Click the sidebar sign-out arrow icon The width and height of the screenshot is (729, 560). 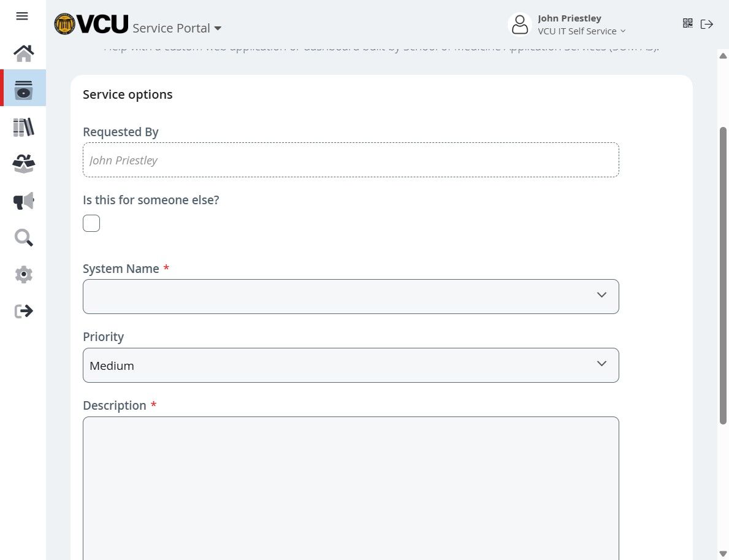click(x=23, y=311)
